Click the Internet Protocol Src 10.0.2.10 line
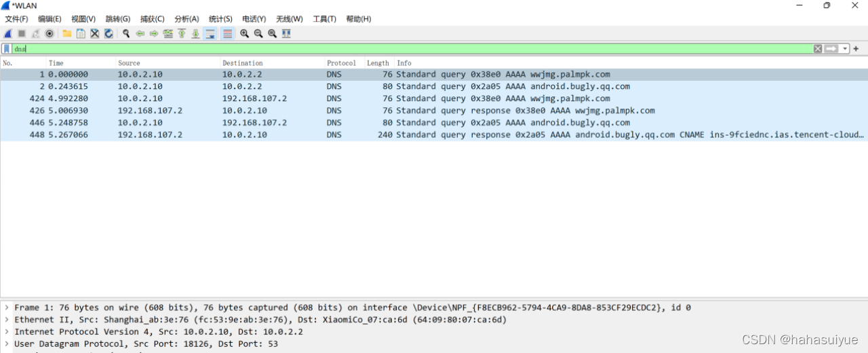 coord(159,332)
